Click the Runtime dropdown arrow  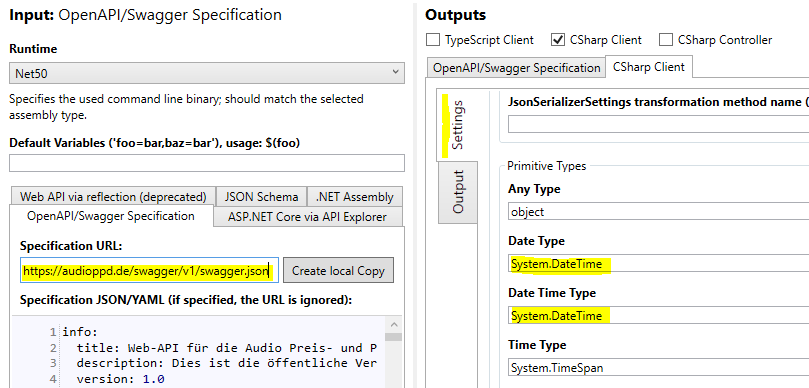pyautogui.click(x=395, y=73)
